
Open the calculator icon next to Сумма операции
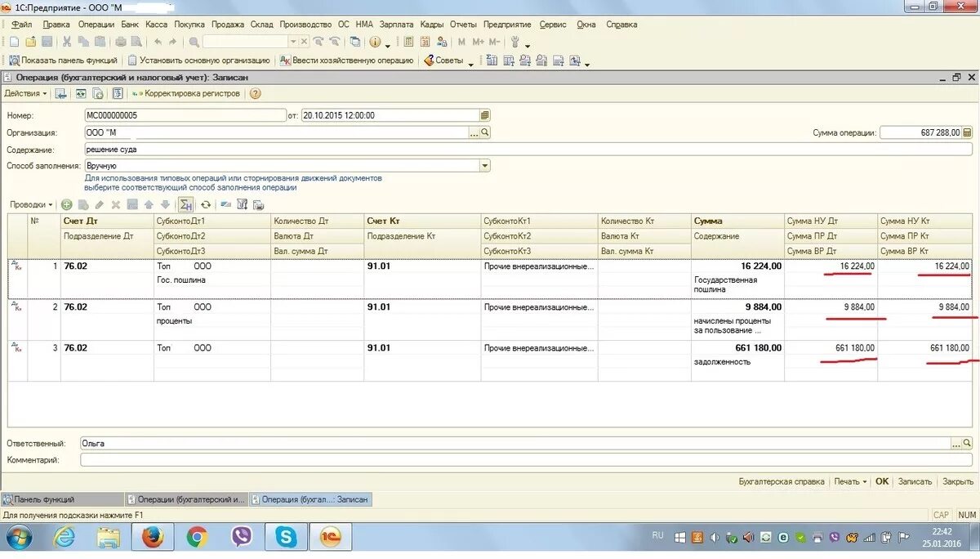point(968,132)
